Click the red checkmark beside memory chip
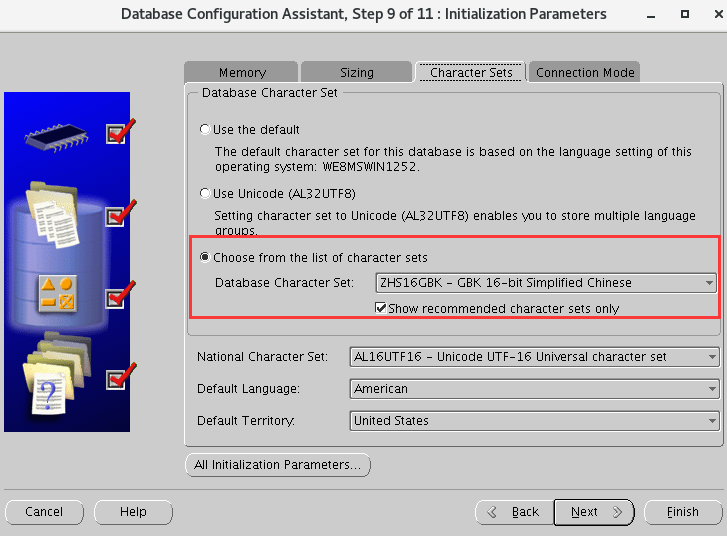 (119, 131)
